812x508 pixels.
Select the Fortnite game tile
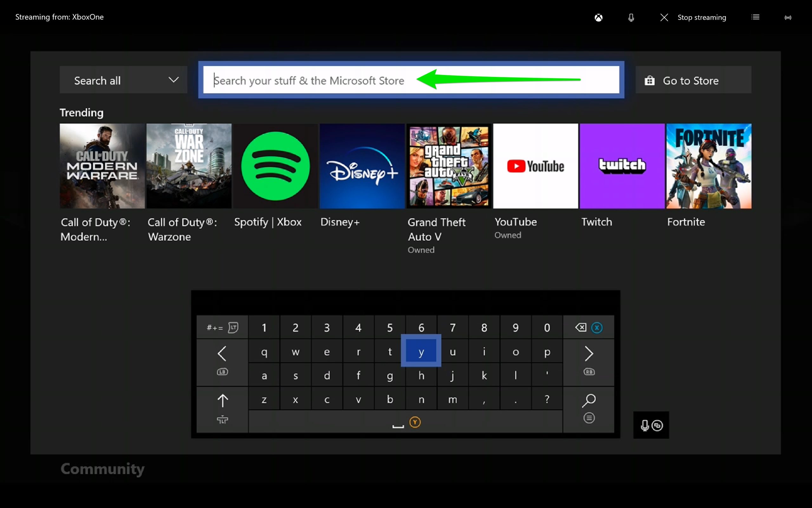709,166
